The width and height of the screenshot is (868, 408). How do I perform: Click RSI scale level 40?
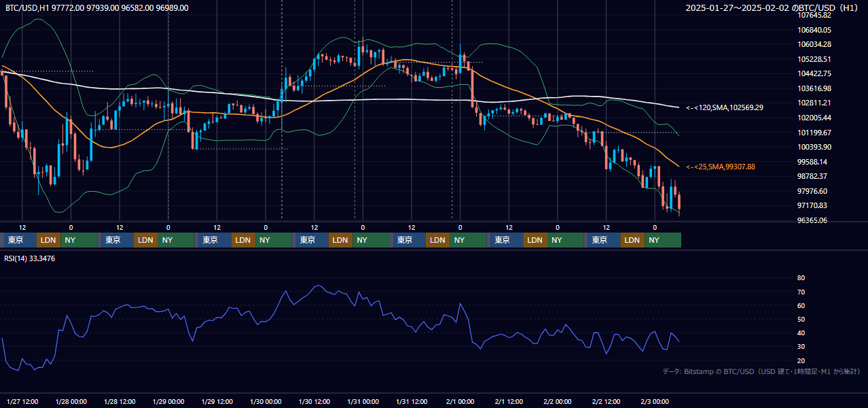pos(801,333)
